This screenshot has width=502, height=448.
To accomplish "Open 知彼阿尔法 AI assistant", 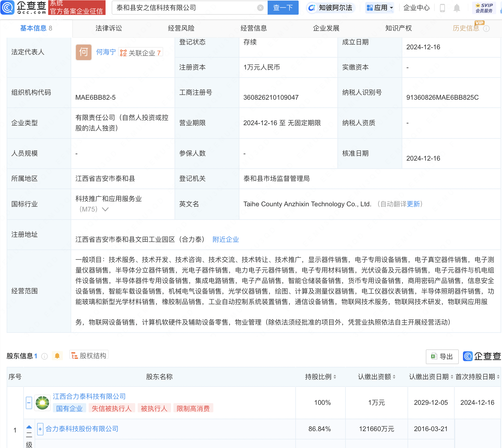I will (x=330, y=8).
